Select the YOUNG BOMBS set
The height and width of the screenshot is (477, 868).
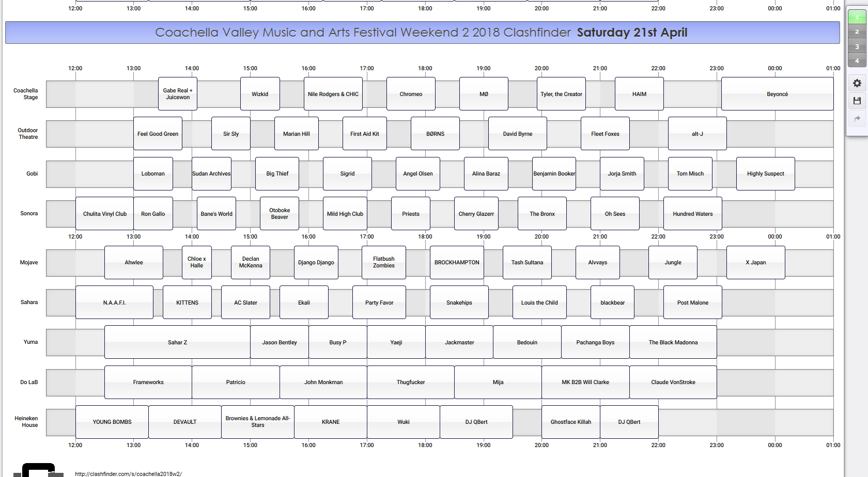112,422
